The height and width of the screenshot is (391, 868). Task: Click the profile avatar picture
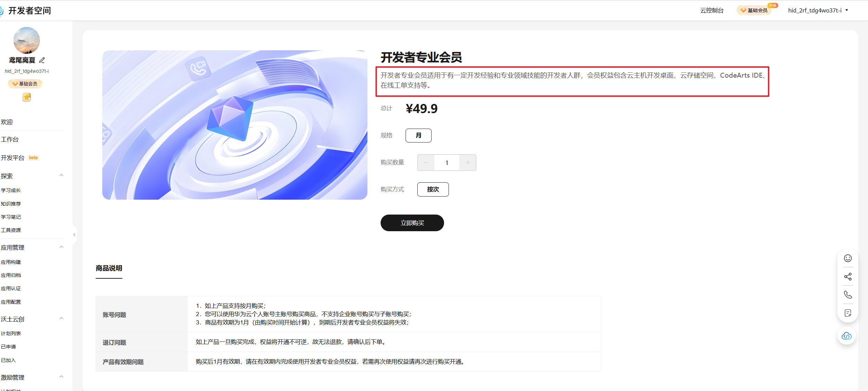27,40
